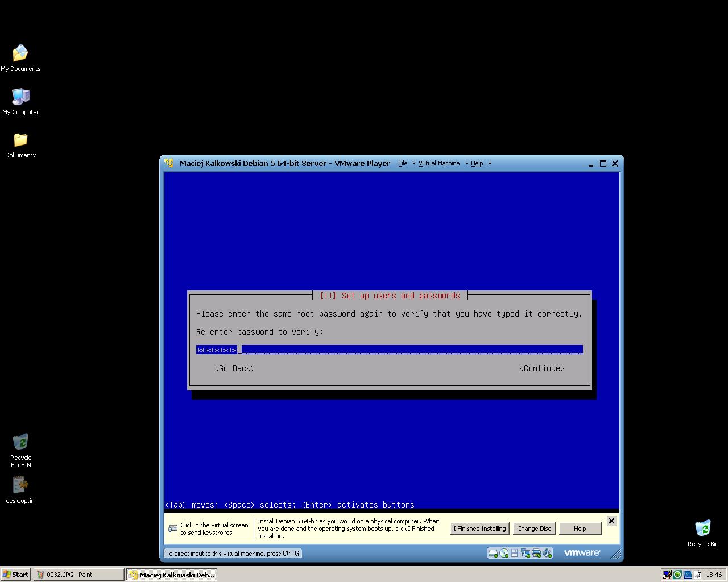Click the taskbar clock showing 18:46
Viewport: 728px width, 582px height.
714,575
